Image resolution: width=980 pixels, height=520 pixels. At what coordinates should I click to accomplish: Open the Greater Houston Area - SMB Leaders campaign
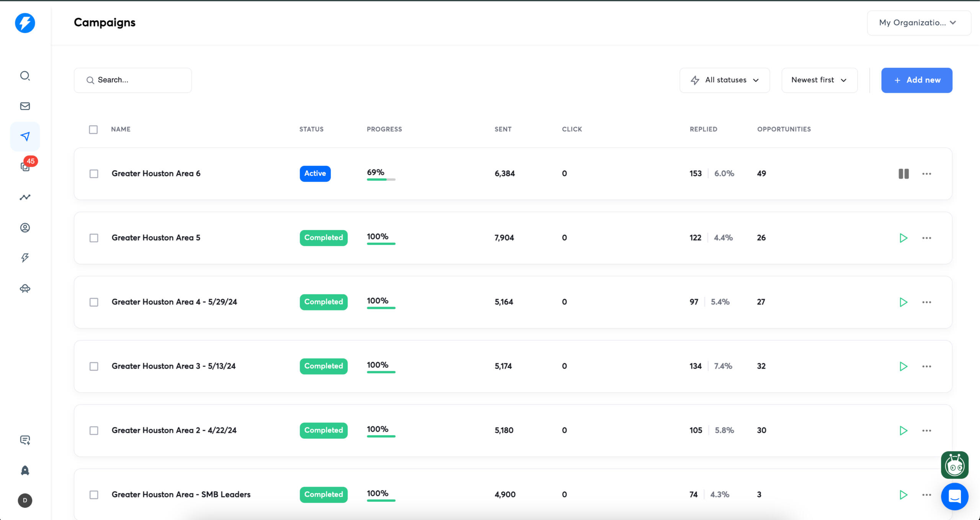click(x=181, y=494)
